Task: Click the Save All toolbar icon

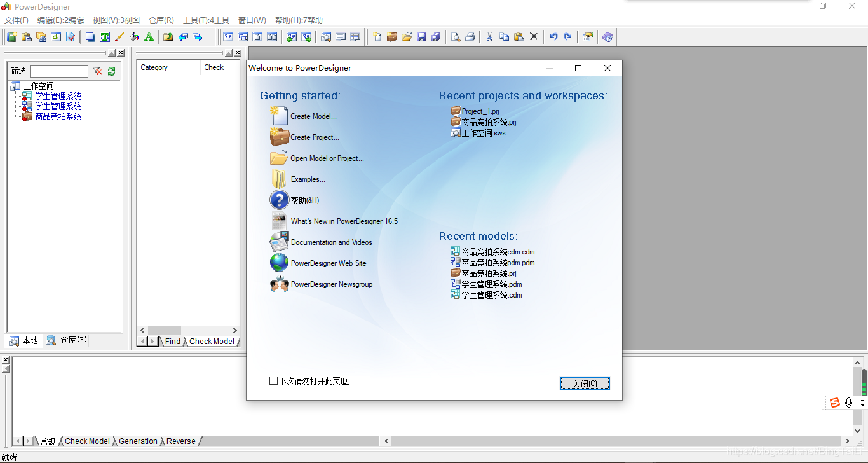Action: (x=436, y=37)
